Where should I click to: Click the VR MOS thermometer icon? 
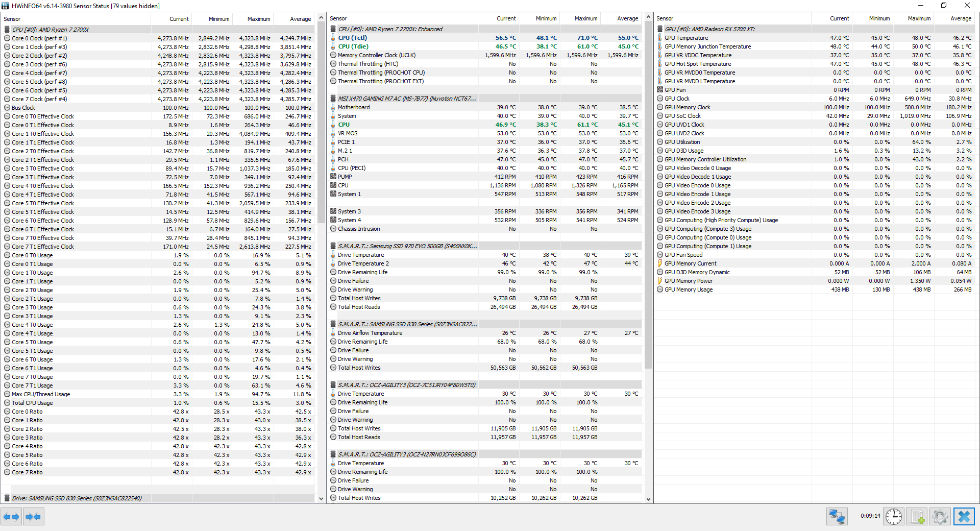[x=333, y=133]
